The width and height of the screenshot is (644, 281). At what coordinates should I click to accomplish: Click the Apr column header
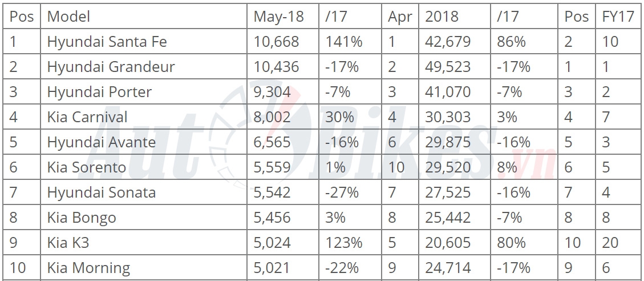pyautogui.click(x=400, y=17)
